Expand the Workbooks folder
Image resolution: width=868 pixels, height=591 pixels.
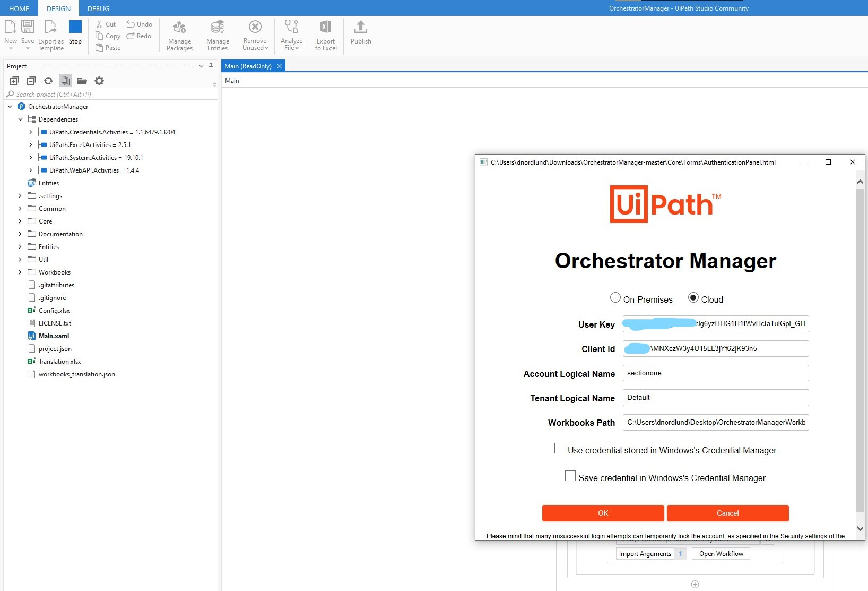tap(21, 272)
